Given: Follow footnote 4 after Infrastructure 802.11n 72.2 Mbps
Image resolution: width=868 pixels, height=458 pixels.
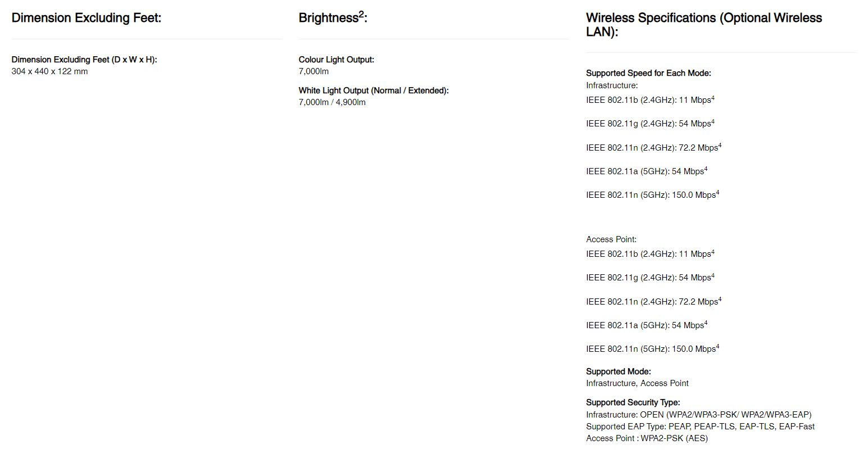Looking at the screenshot, I should tap(720, 146).
